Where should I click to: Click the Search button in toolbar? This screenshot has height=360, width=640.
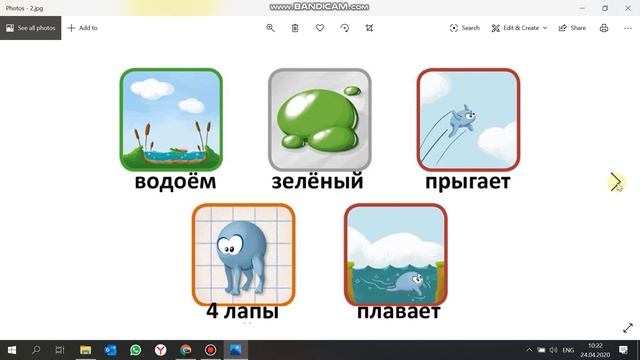[x=464, y=28]
